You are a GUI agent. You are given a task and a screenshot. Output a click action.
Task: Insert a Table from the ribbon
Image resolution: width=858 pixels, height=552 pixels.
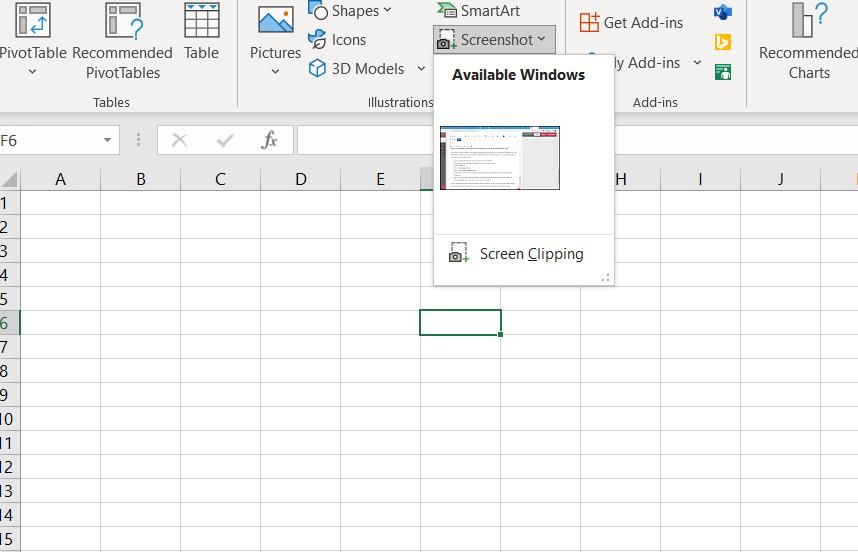201,22
